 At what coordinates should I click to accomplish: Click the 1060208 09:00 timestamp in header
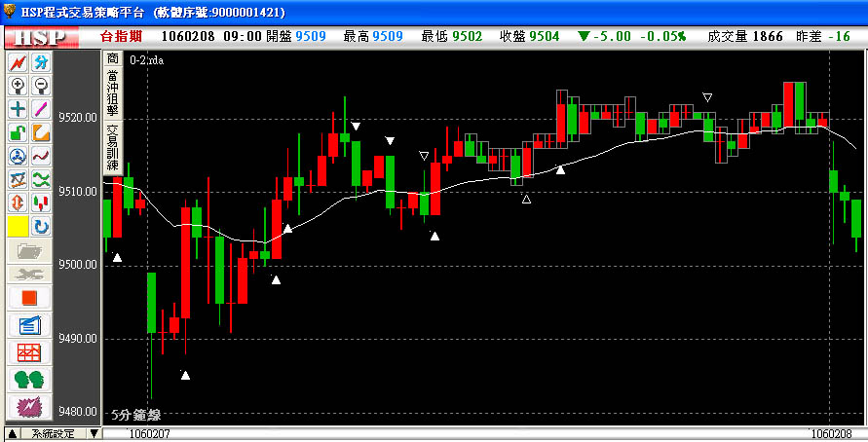tap(211, 37)
